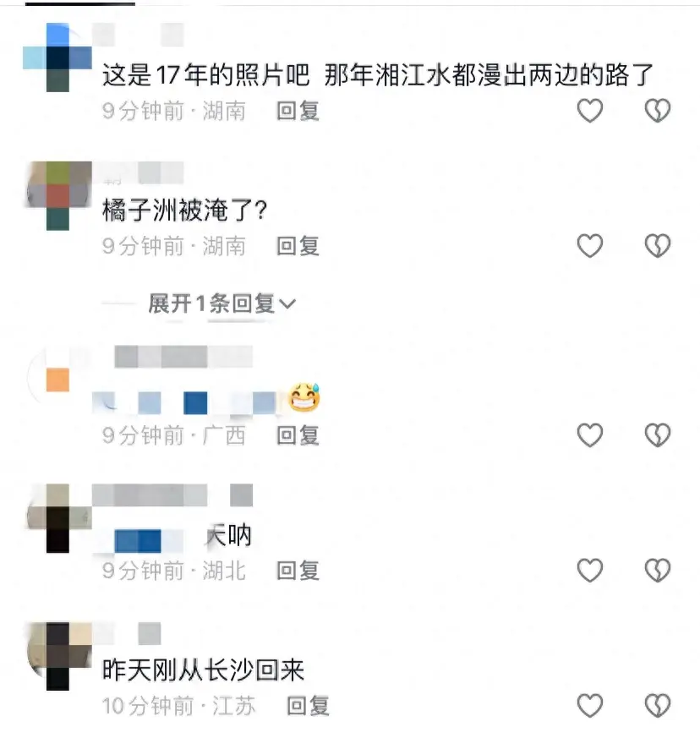This screenshot has width=700, height=738.
Task: Dislike the 昨天刚从长沙回来 comment
Action: pyautogui.click(x=657, y=706)
